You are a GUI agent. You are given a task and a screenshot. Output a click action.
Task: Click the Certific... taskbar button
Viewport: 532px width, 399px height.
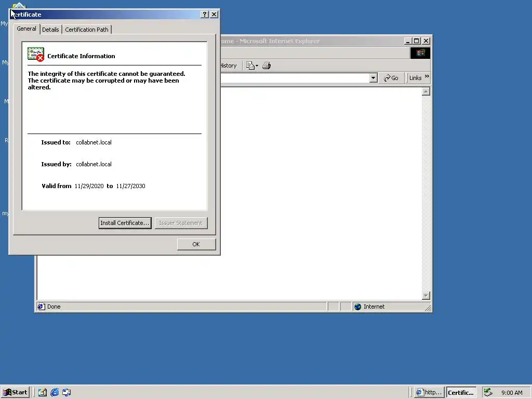tap(461, 392)
